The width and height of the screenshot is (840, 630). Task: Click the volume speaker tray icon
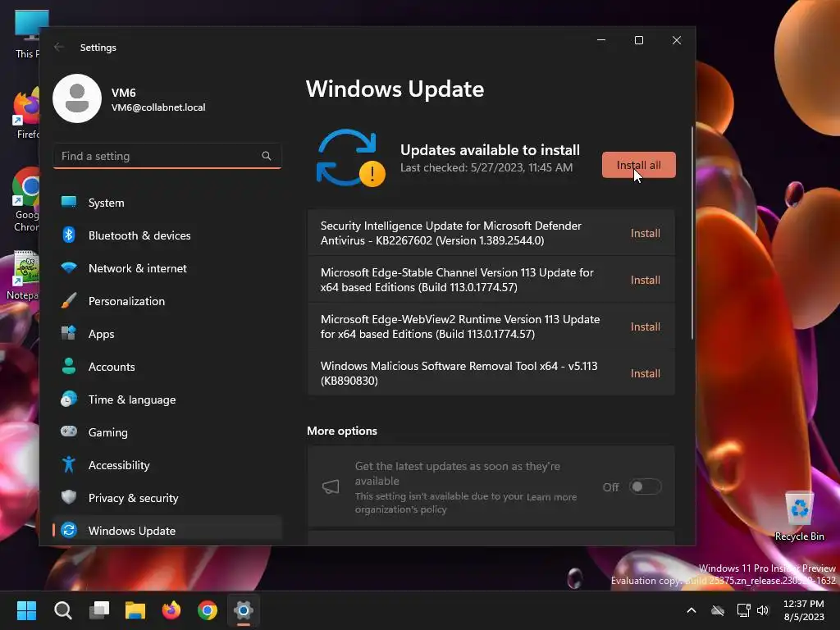(763, 610)
